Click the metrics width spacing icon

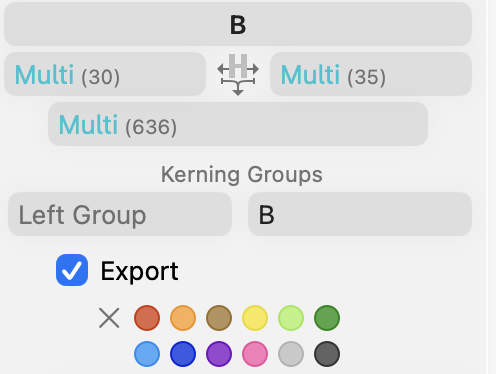[238, 75]
